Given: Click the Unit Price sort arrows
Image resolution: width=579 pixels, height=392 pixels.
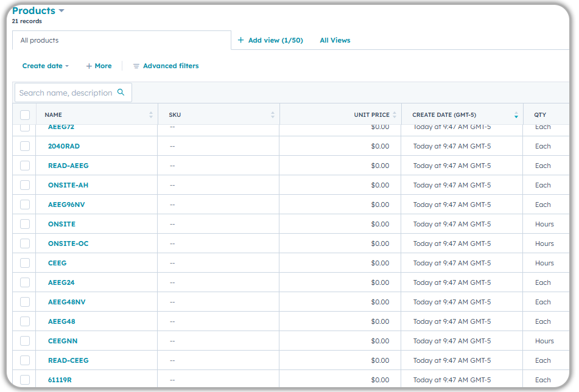Looking at the screenshot, I should (395, 114).
